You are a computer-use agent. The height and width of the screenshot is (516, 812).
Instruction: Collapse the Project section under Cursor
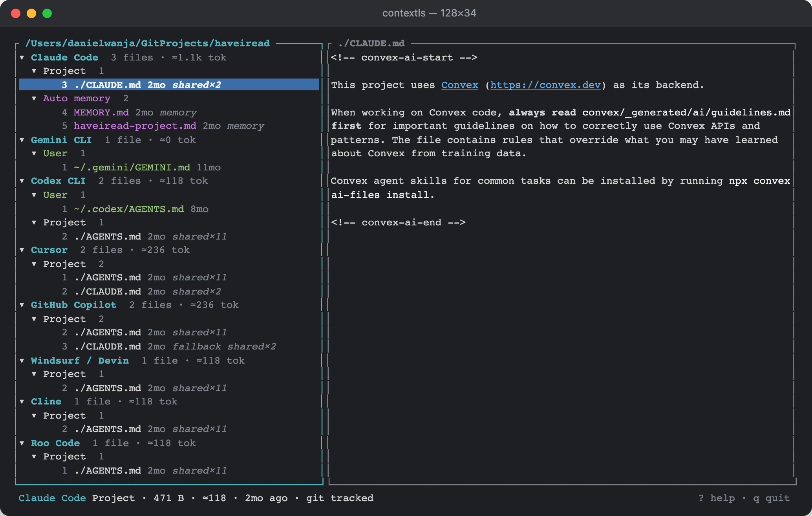[x=34, y=264]
